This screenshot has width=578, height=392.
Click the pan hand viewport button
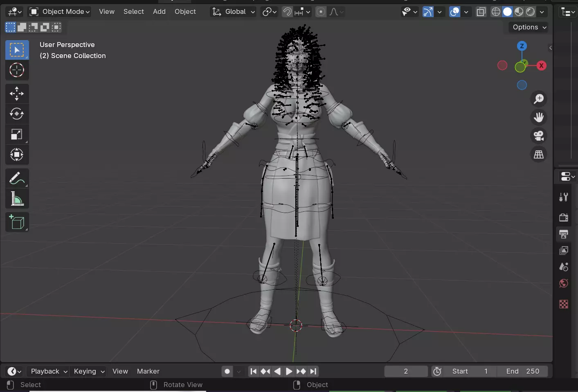[539, 117]
